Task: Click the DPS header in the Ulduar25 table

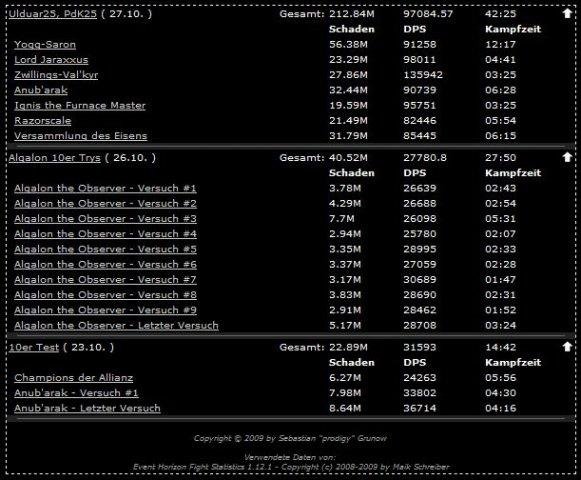Action: click(x=415, y=29)
